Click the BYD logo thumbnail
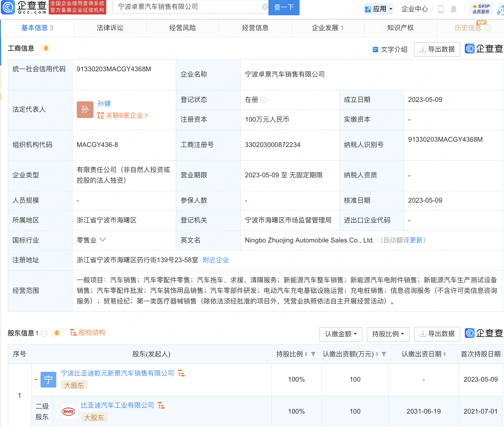The width and height of the screenshot is (504, 427). pos(68,411)
